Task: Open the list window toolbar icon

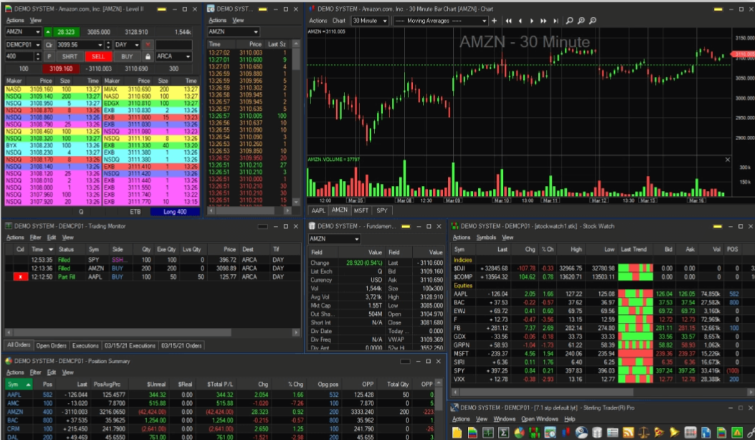Action: (612, 432)
